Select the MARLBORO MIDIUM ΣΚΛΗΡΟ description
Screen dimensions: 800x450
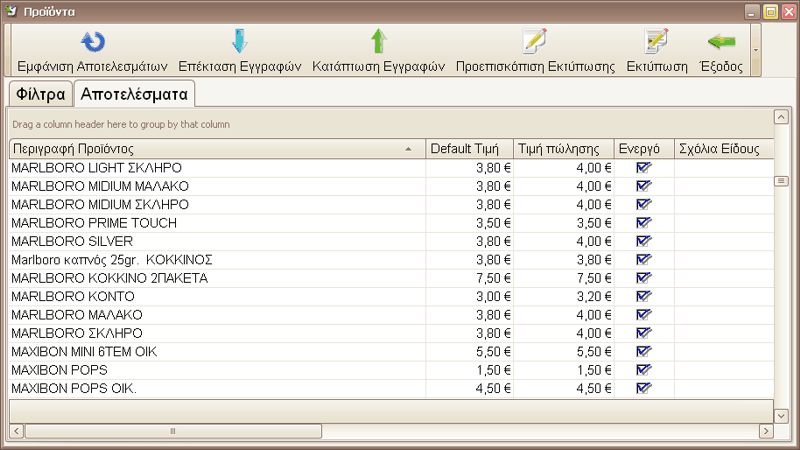coord(217,205)
